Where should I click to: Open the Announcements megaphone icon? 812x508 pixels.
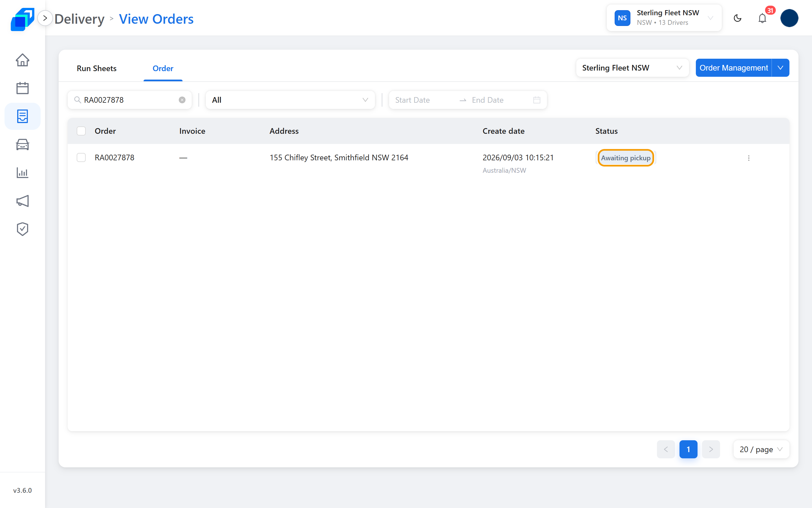tap(23, 201)
